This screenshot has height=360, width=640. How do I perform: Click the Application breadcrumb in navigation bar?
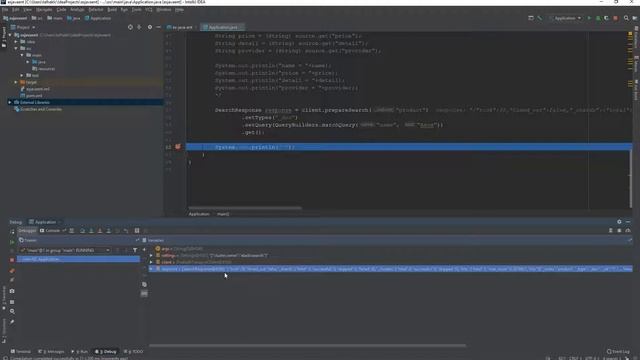(98, 18)
